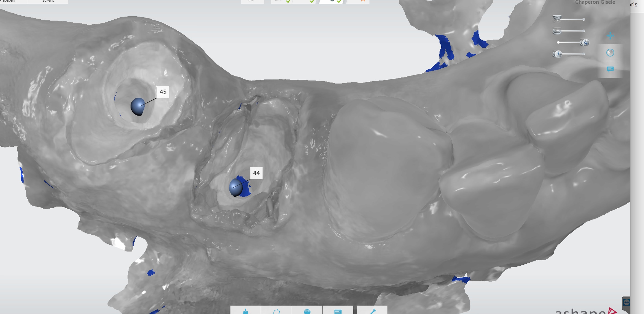This screenshot has height=314, width=644.
Task: Toggle lower jaw scan visibility icon
Action: pos(557,31)
